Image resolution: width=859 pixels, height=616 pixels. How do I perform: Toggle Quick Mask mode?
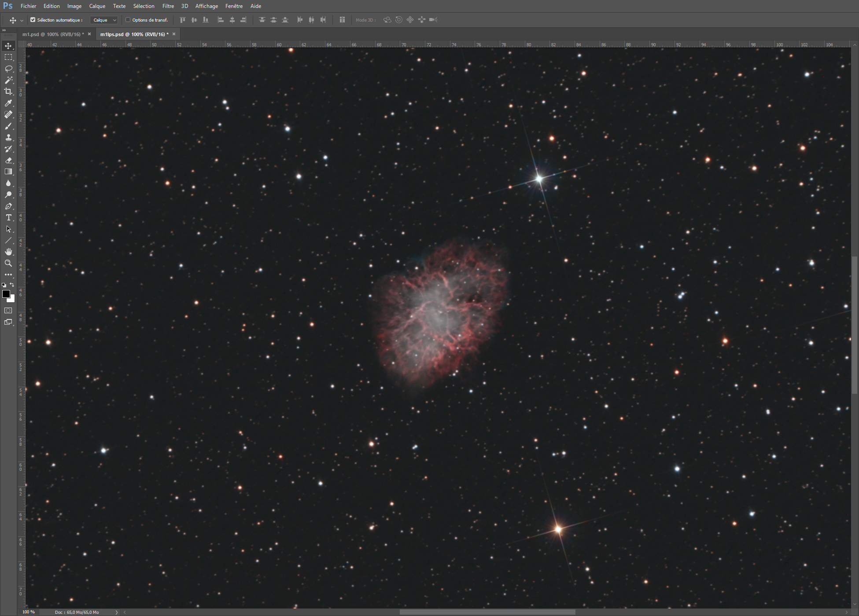tap(8, 311)
